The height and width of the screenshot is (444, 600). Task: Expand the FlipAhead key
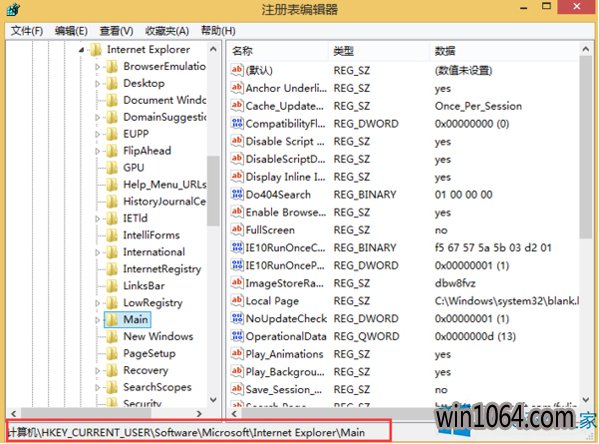(x=98, y=151)
